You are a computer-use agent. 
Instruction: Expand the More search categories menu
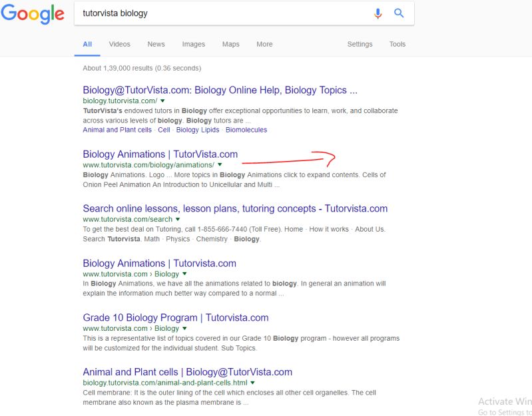(x=264, y=44)
